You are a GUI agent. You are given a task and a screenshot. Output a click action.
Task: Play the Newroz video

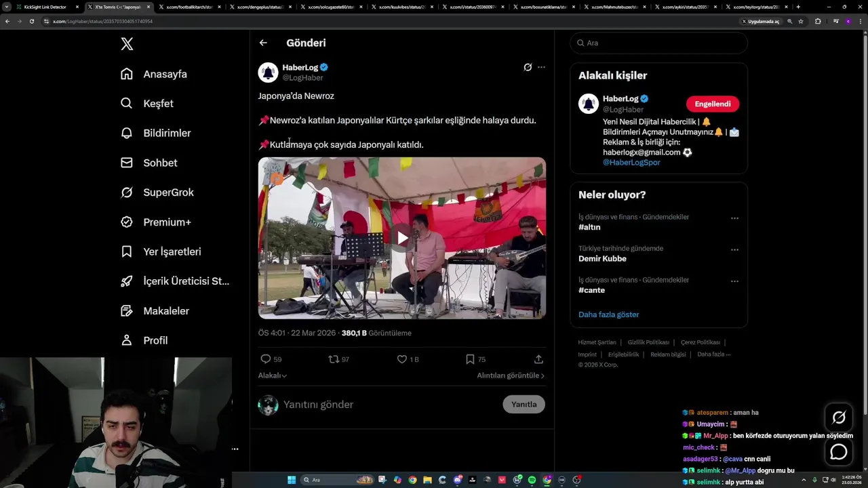(402, 238)
